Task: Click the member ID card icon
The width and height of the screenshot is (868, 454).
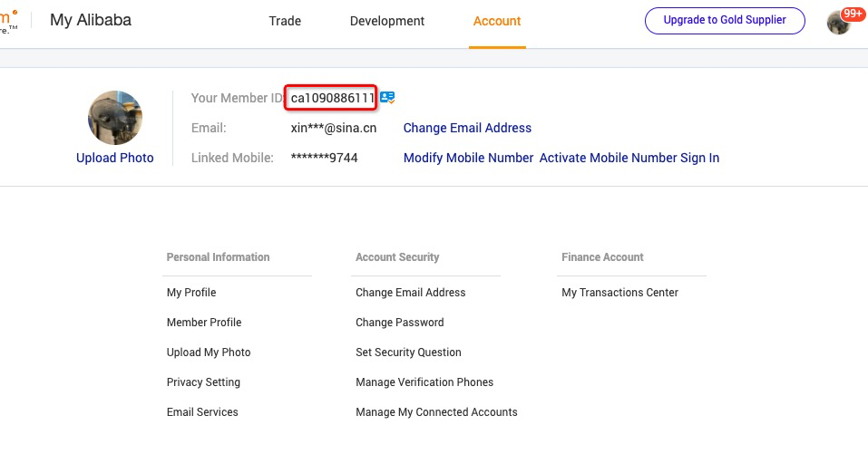Action: (x=387, y=98)
